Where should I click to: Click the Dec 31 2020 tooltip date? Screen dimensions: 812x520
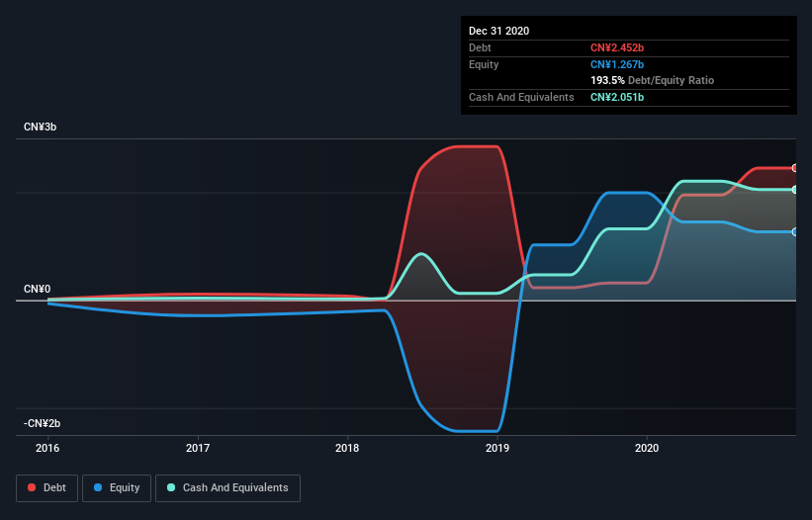click(498, 31)
